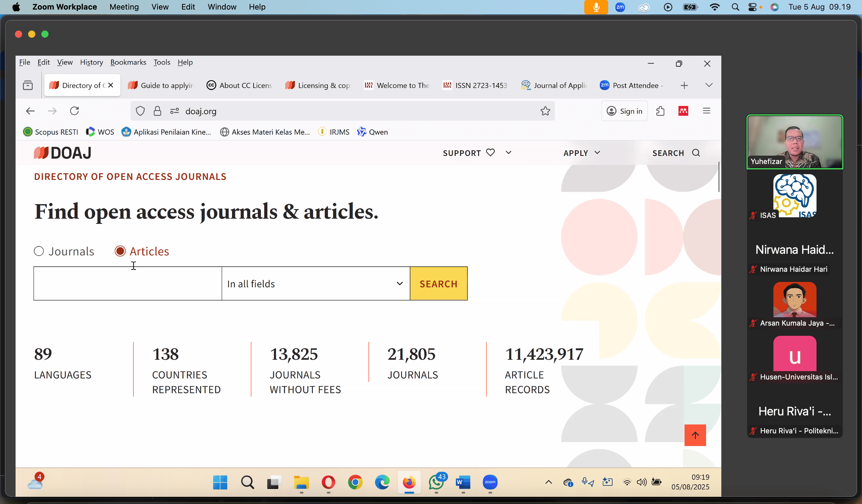This screenshot has height=504, width=862.
Task: Open the Qwen bookmark
Action: (x=373, y=132)
